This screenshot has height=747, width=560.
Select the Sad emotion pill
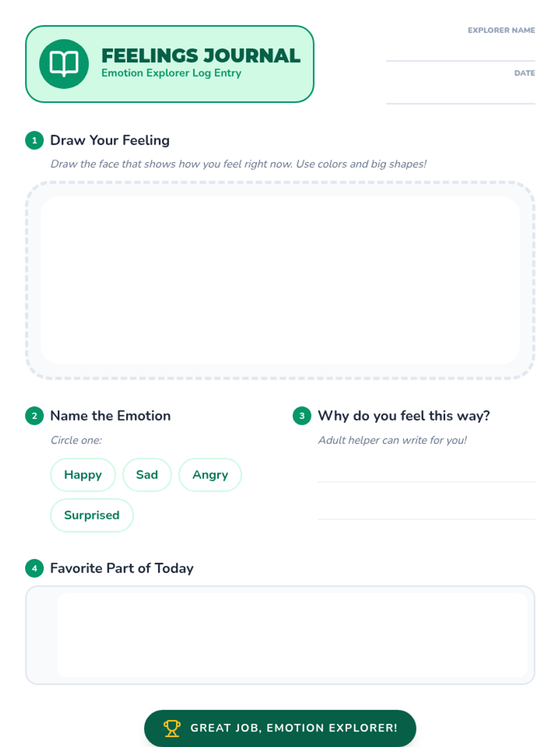tap(147, 475)
